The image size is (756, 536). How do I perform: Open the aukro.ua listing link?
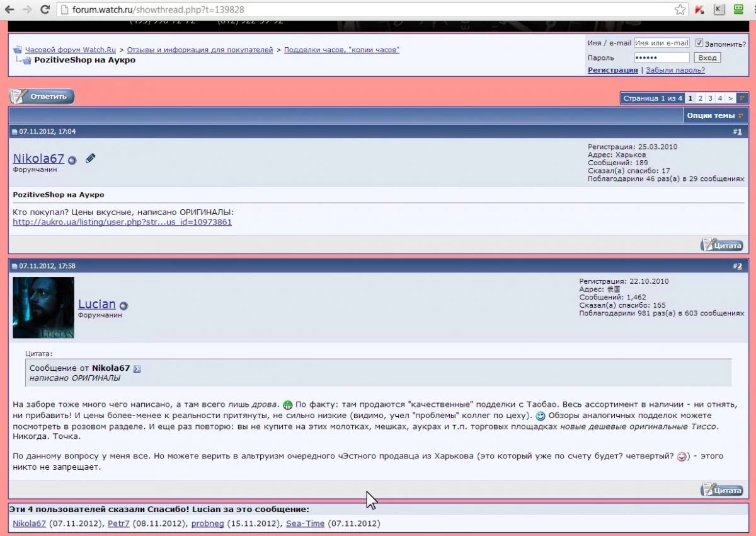[x=122, y=222]
